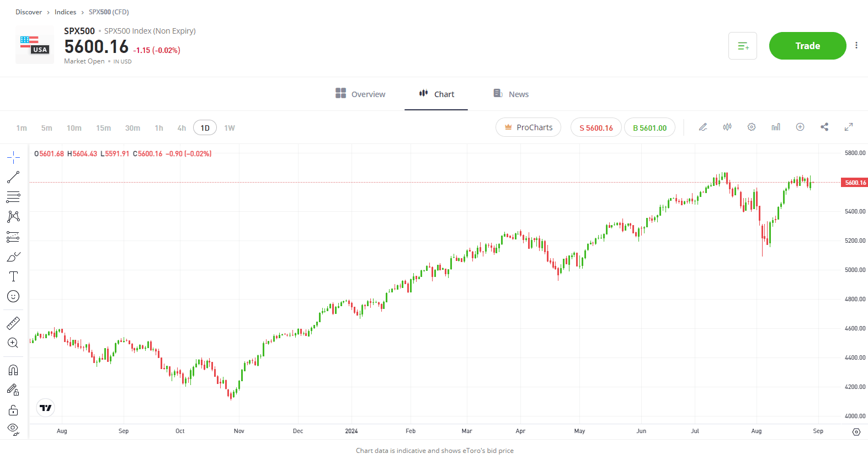
Task: Click the OHLC legend values on chart
Action: 123,154
